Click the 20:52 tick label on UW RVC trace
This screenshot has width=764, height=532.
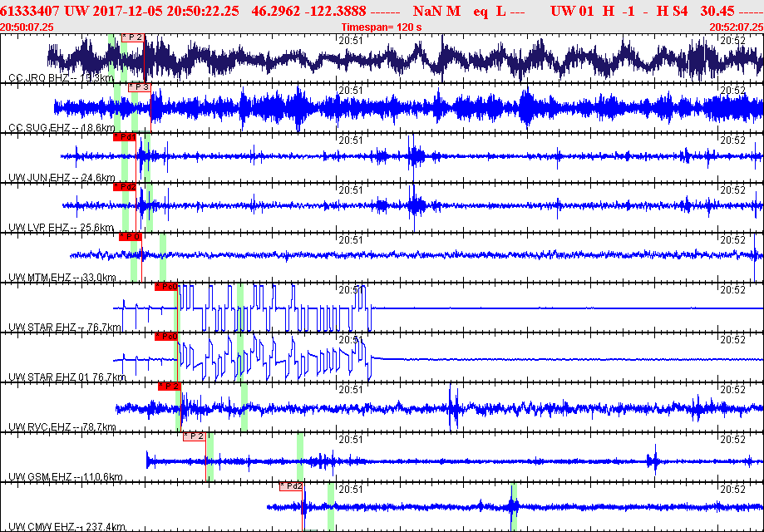tap(732, 390)
